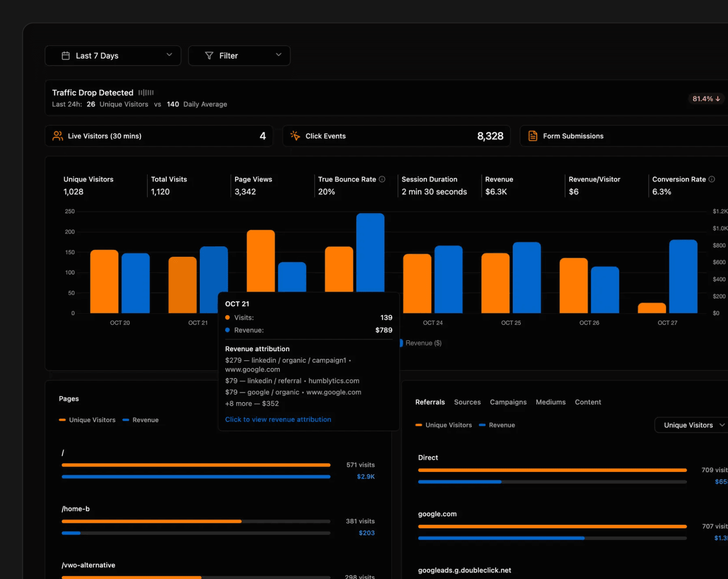Viewport: 728px width, 579px height.
Task: Click the traffic drop signal bars icon
Action: (x=146, y=93)
